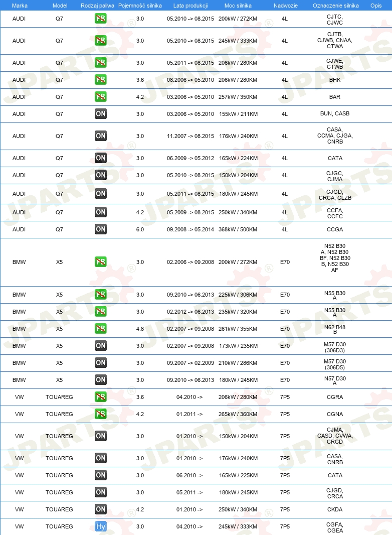This screenshot has height=535, width=392.
Task: Click diesel ON icon in Audi Q7 CCFA, CCFC row
Action: click(101, 212)
